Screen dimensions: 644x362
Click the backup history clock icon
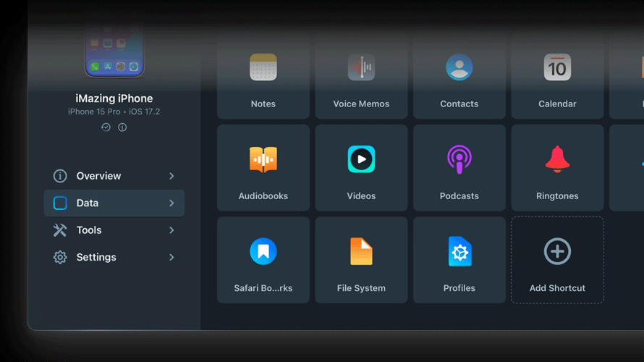(106, 127)
